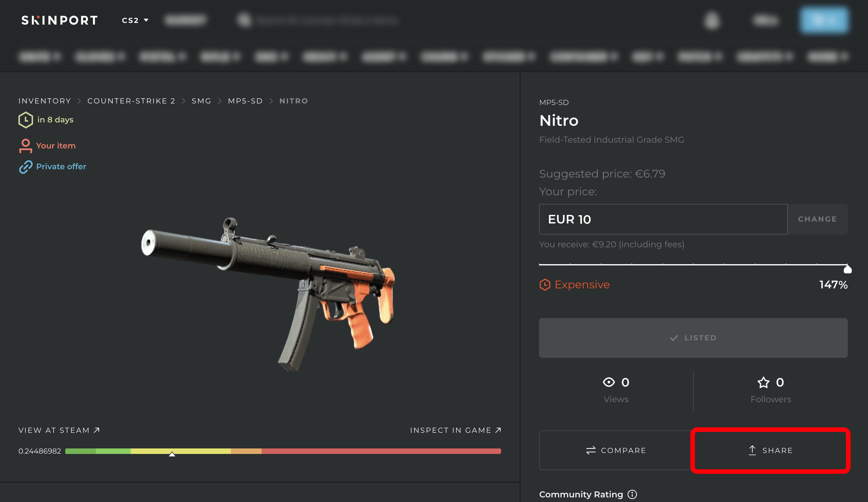Click the Listed status button
The image size is (868, 502).
click(x=693, y=338)
